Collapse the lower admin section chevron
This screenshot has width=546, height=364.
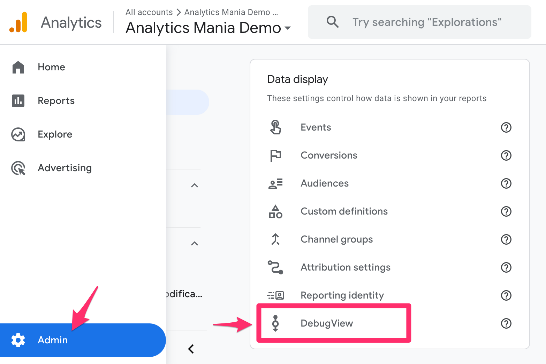coord(195,243)
